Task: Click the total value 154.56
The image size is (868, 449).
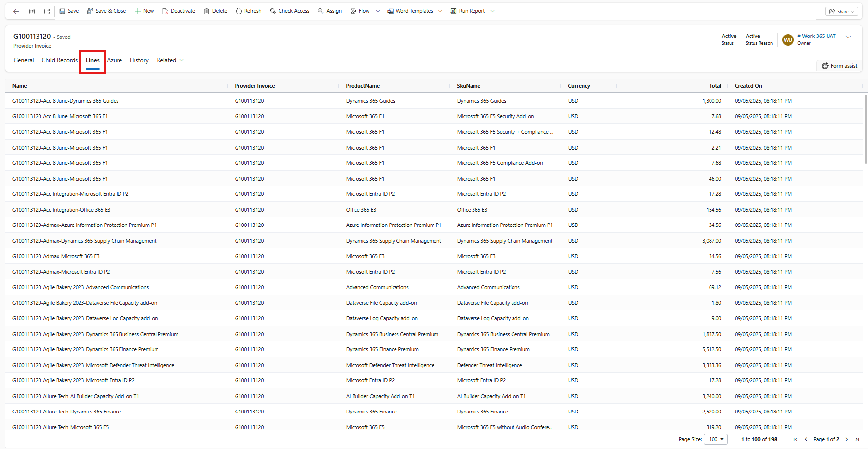Action: [x=713, y=210]
